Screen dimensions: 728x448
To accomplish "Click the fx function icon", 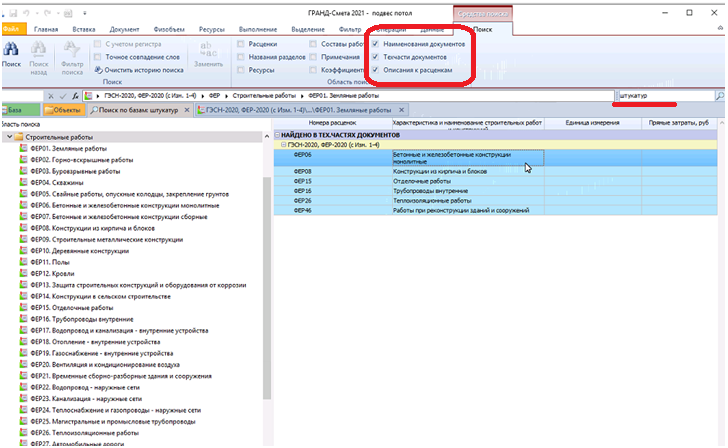I will pyautogui.click(x=75, y=96).
